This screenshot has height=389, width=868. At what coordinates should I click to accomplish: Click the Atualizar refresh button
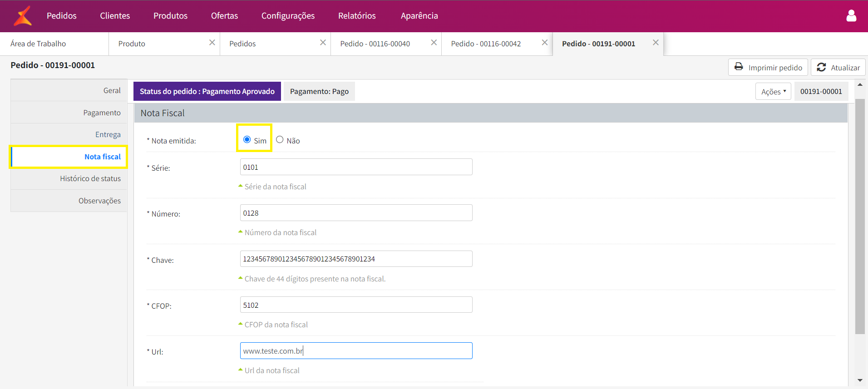(x=838, y=67)
